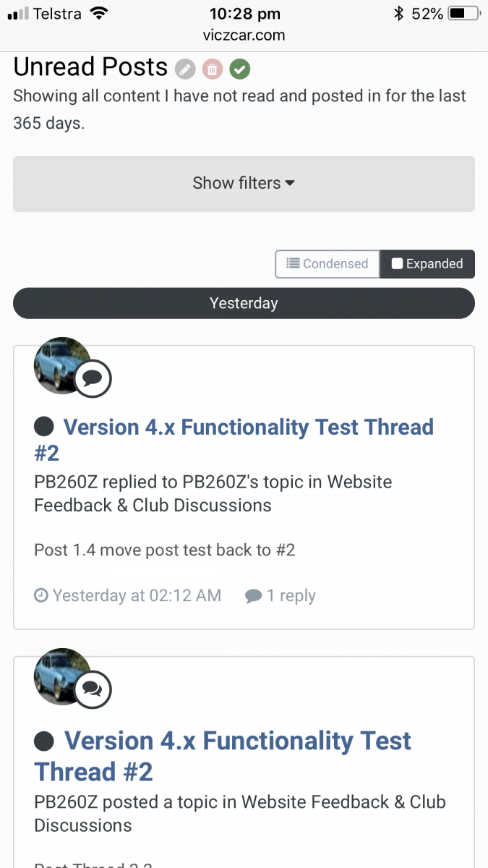The width and height of the screenshot is (488, 868).
Task: Click the clock icon beside Yesterday at 02:12 AM
Action: point(41,596)
